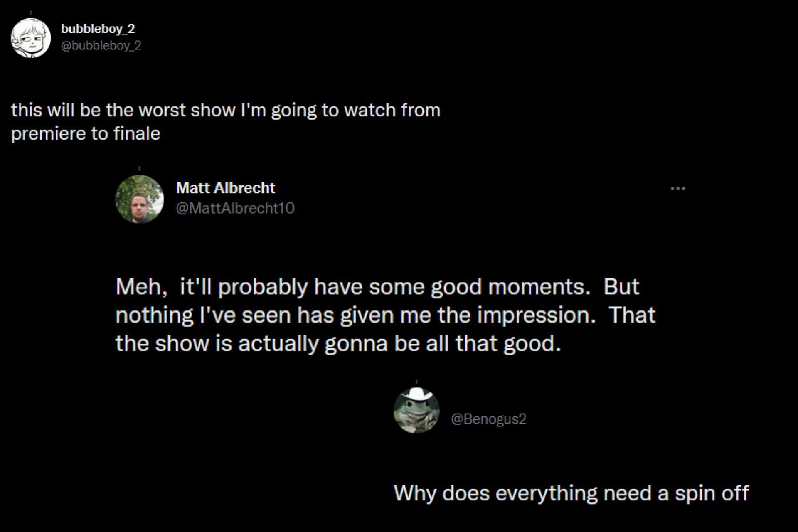Click the words "spin off" in the last tweet
The image size is (798, 532).
[x=712, y=493]
